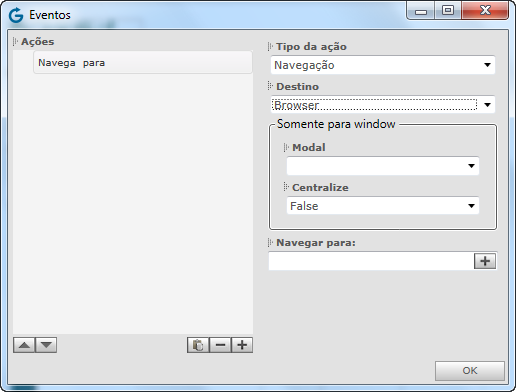Click the paste/clipboard icon below the actions list
Viewport: 516px width, 392px height.
[198, 345]
